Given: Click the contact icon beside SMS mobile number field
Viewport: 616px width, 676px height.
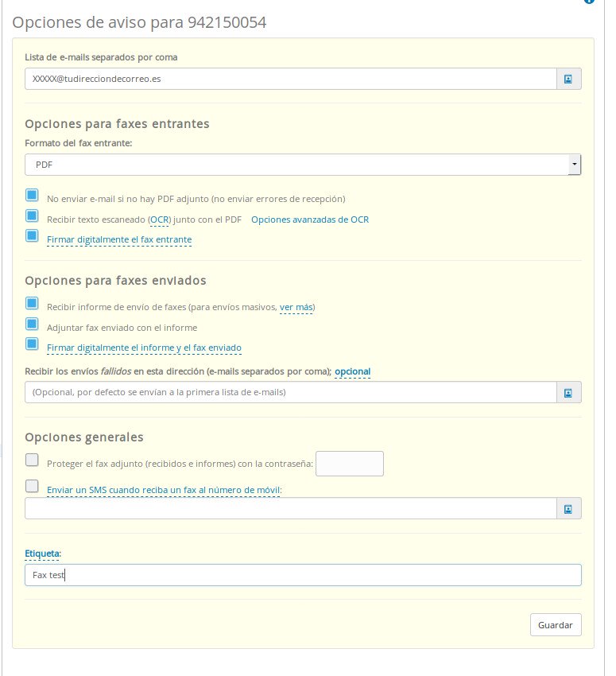Looking at the screenshot, I should pyautogui.click(x=568, y=508).
